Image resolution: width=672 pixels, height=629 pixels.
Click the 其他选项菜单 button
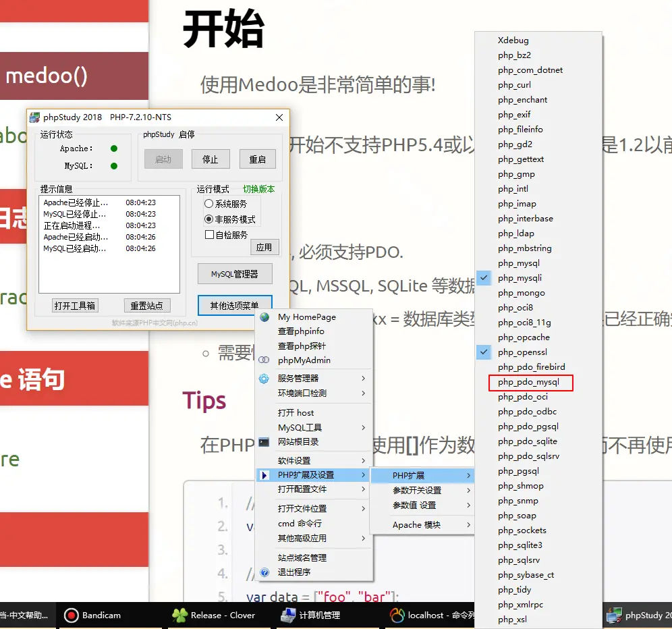point(235,305)
